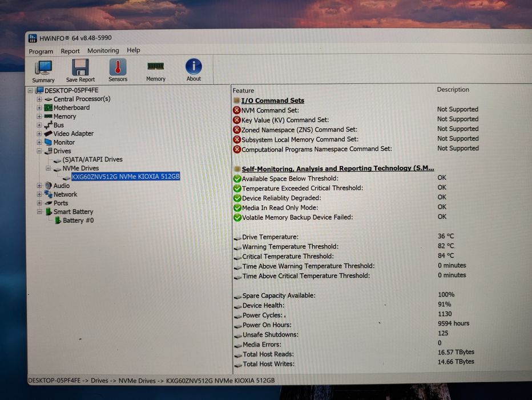
Task: Click green check beside Device Reliablity Degraded
Action: click(237, 198)
